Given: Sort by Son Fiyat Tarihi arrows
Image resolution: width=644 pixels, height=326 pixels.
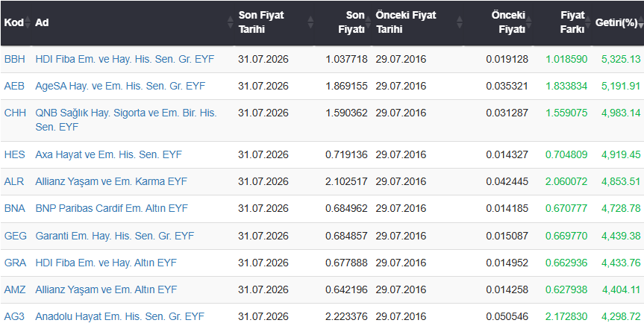Looking at the screenshot, I should [310, 22].
